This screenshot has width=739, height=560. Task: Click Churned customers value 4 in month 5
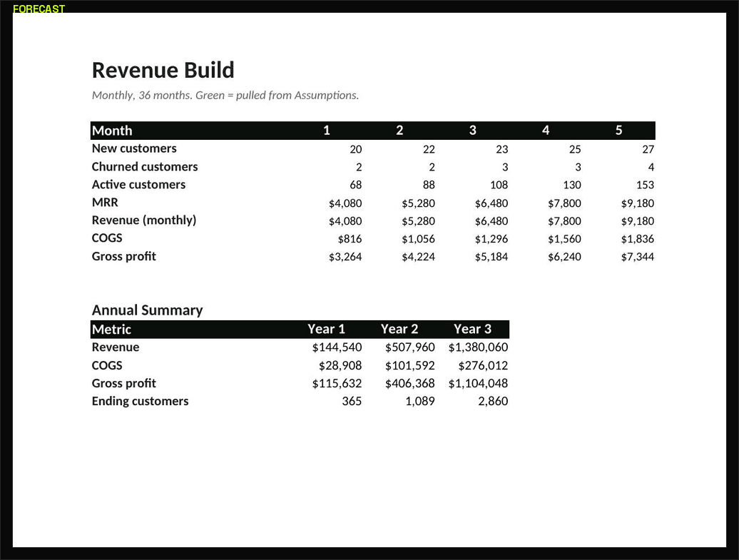(651, 168)
